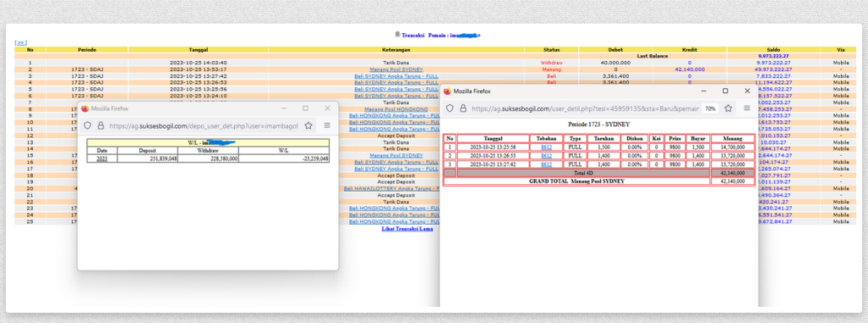Open the Lihat Transaksi Lama link
This screenshot has height=323, width=868.
pyautogui.click(x=408, y=228)
